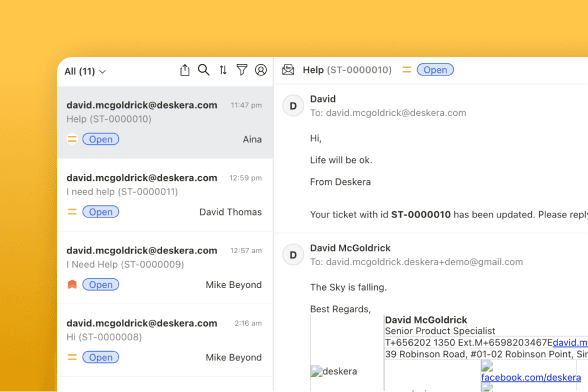Image resolution: width=588 pixels, height=392 pixels.
Task: Select the I Need Help (ST-0000009) ticket
Action: [x=165, y=267]
